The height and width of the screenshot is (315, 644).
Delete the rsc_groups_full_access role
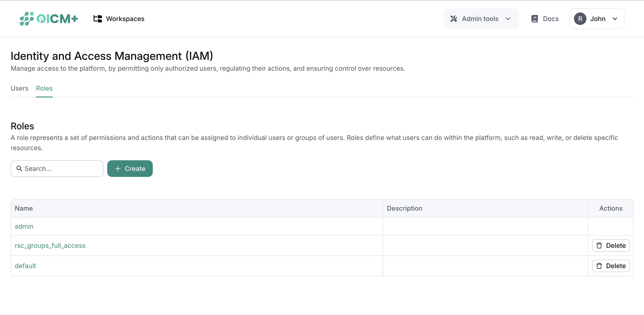coord(611,245)
